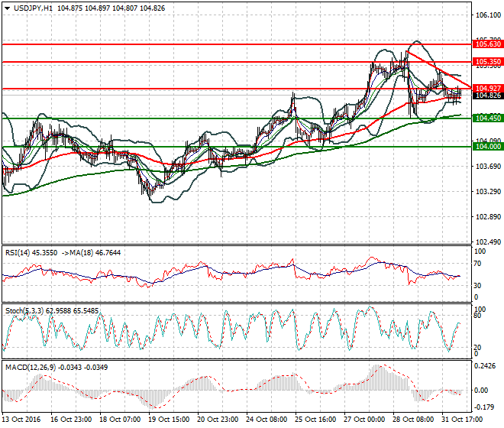Click the 27 Oct 00:00 time label

click(x=364, y=420)
